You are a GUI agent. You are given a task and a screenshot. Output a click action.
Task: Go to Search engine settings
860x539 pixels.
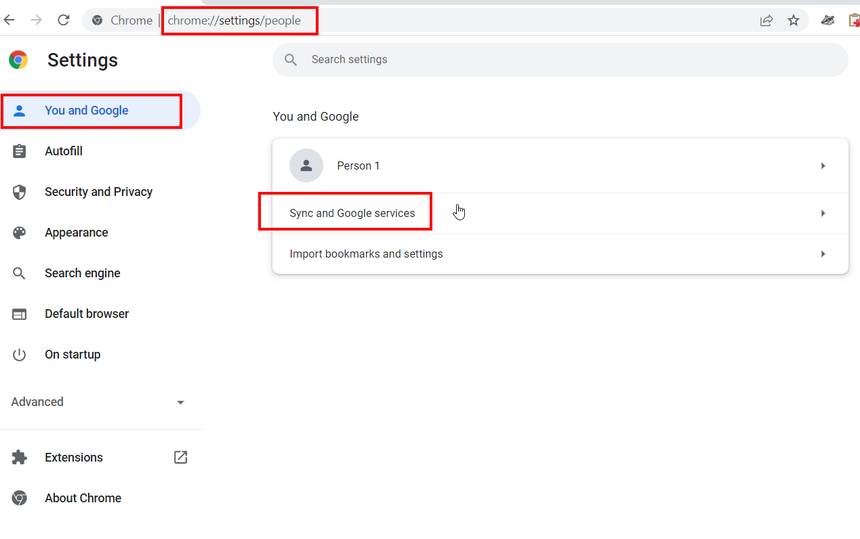82,273
